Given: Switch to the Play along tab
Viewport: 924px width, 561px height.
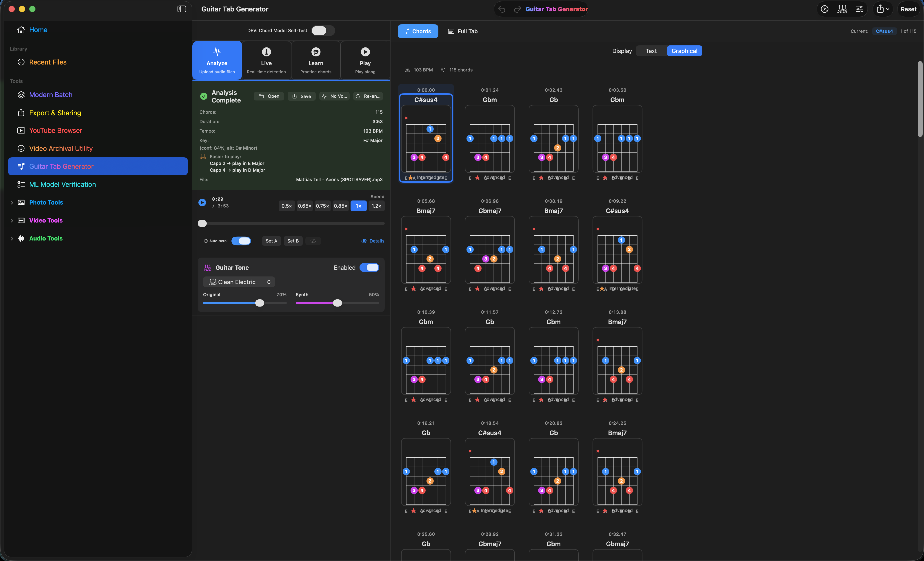Looking at the screenshot, I should (x=365, y=60).
